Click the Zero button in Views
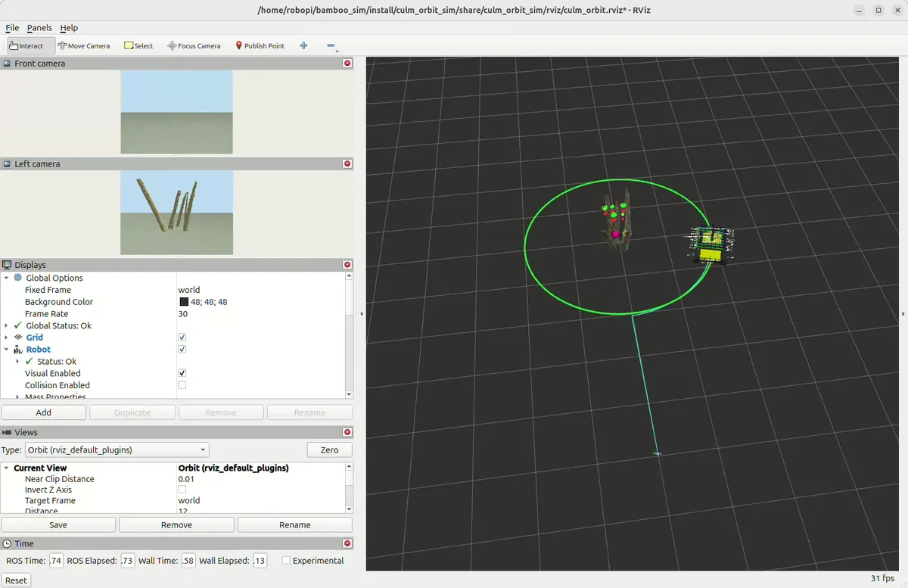The image size is (908, 588). [x=329, y=450]
